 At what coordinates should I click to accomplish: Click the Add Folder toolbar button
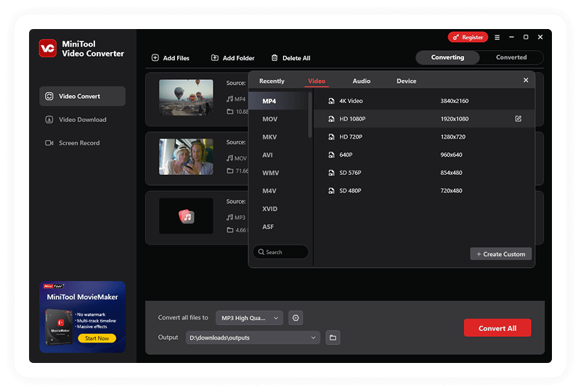232,58
